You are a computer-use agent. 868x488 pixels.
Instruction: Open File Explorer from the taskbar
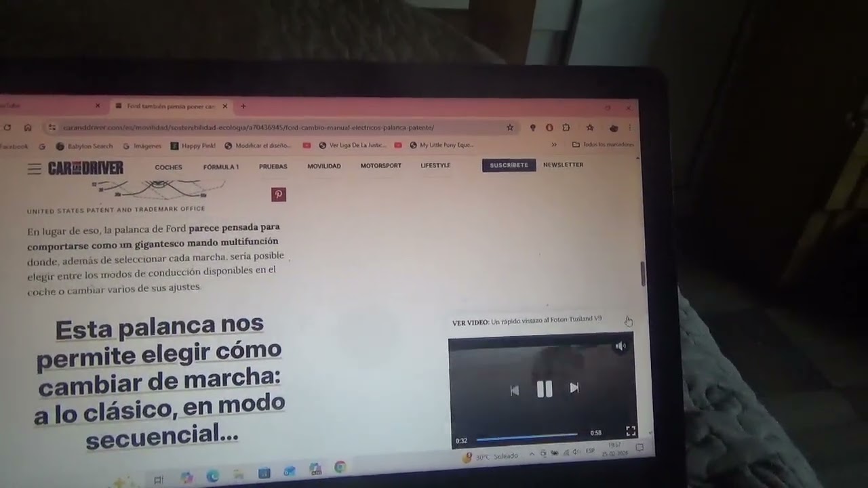coord(238,475)
